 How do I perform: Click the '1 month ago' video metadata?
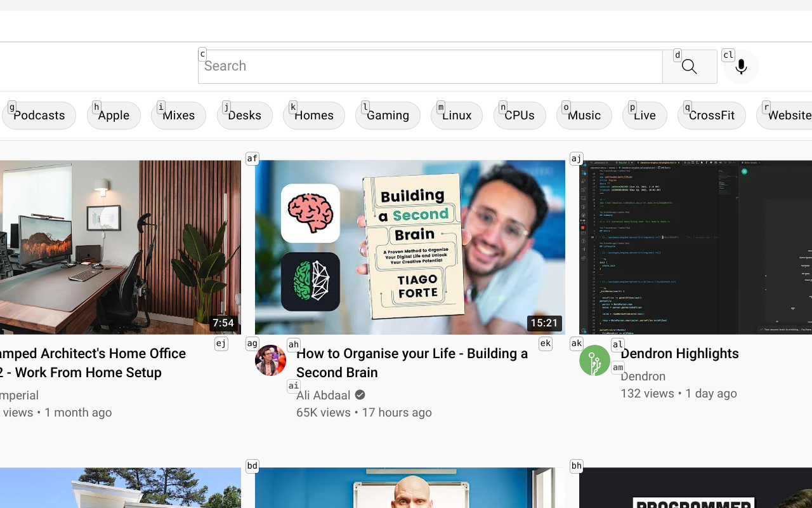click(78, 412)
